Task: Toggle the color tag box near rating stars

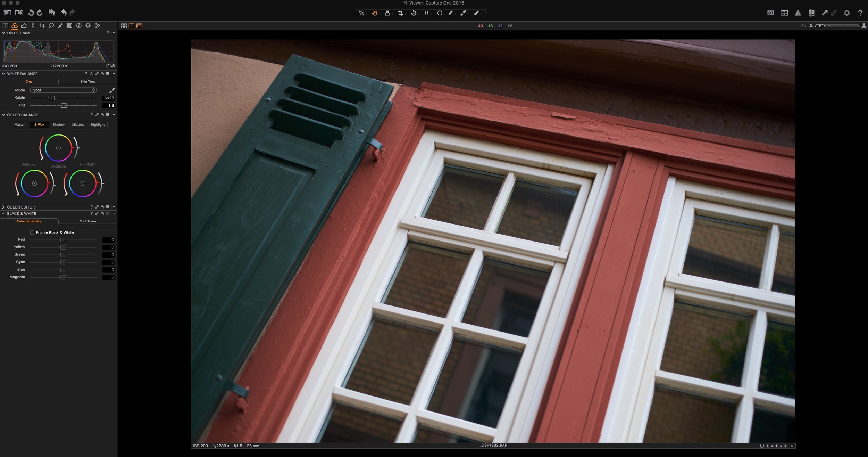Action: click(762, 446)
